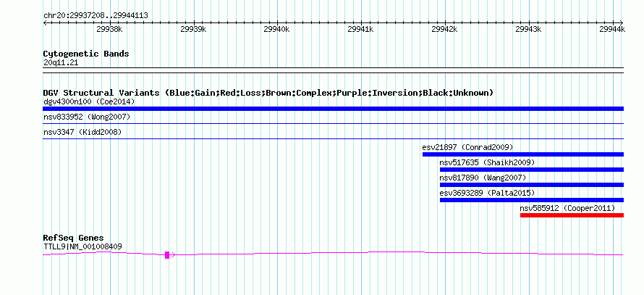
Task: Click the 29939k ruler tick label
Action: pyautogui.click(x=193, y=29)
